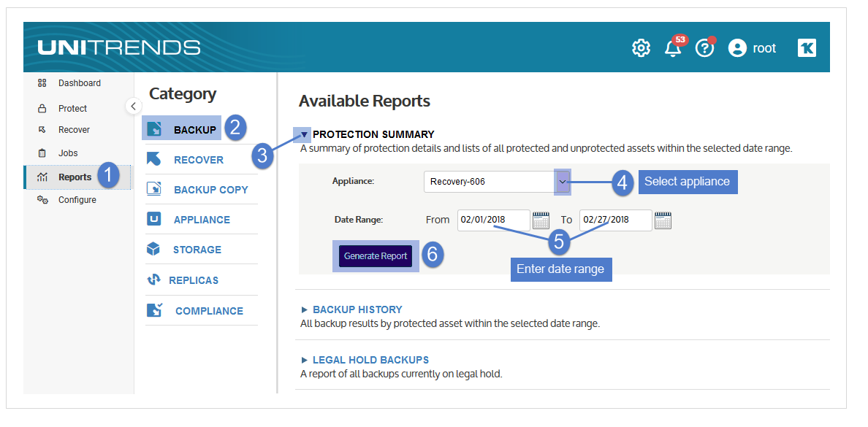This screenshot has height=427, width=868.
Task: Select the COMPLIANCE category
Action: (x=209, y=311)
